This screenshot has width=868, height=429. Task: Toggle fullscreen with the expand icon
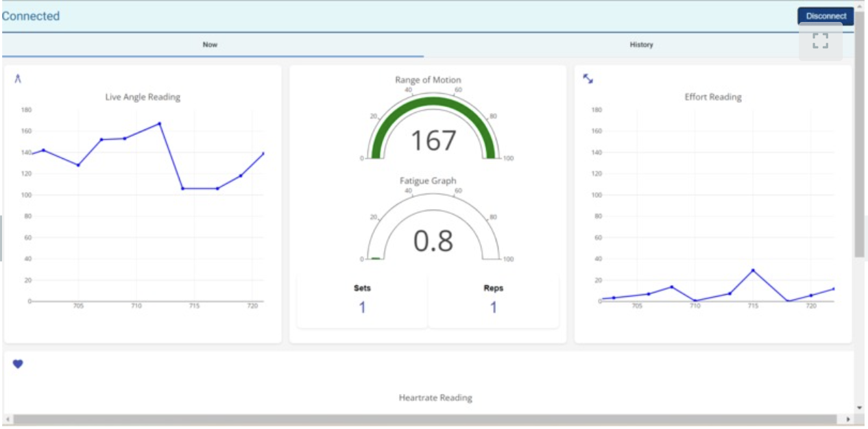820,41
